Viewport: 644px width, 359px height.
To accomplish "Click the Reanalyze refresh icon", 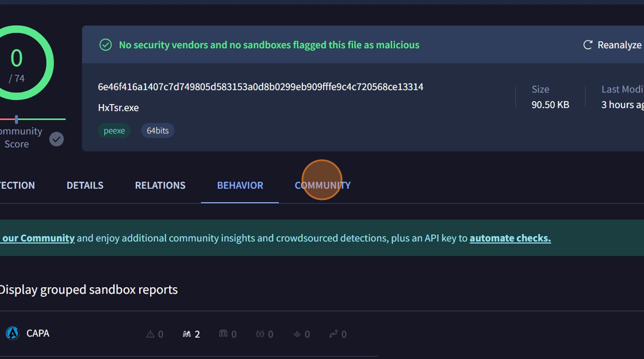I will point(588,45).
